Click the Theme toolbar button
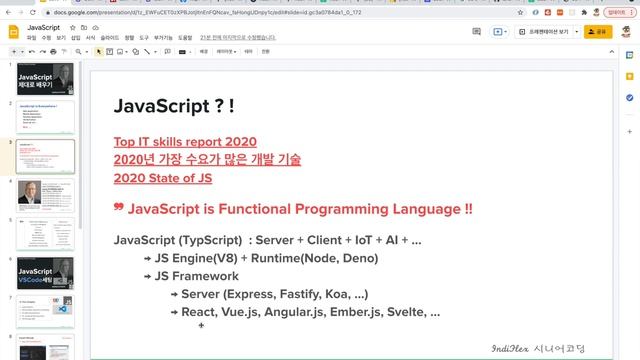The image size is (640, 360). [x=248, y=52]
